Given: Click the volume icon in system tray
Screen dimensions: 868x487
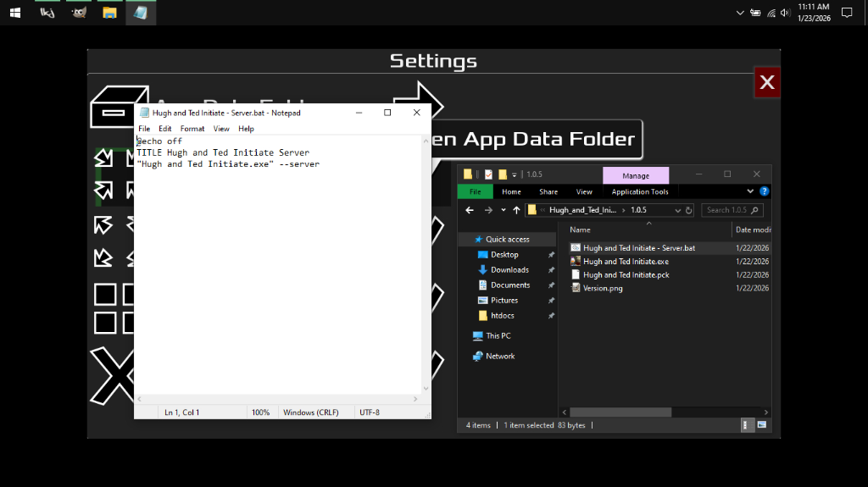Looking at the screenshot, I should 785,13.
